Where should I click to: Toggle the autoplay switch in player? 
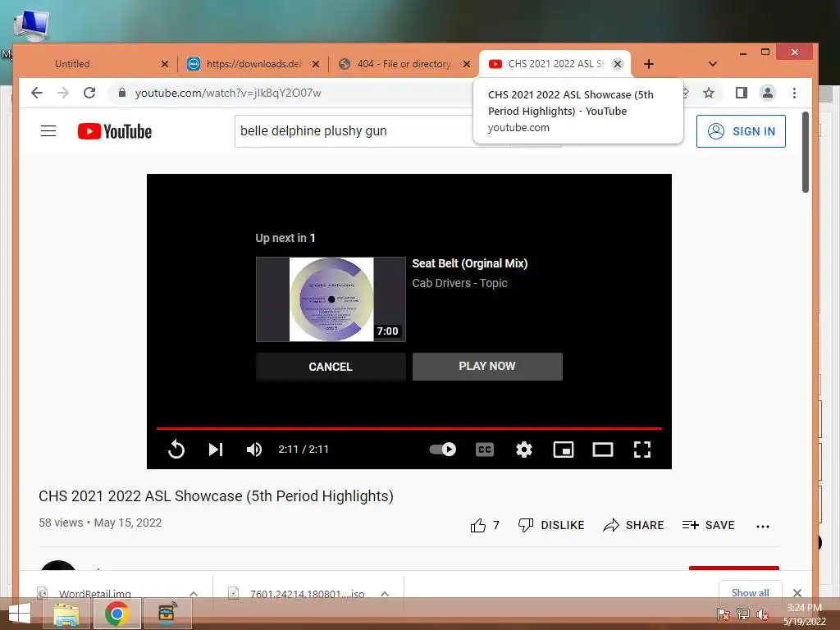tap(442, 449)
